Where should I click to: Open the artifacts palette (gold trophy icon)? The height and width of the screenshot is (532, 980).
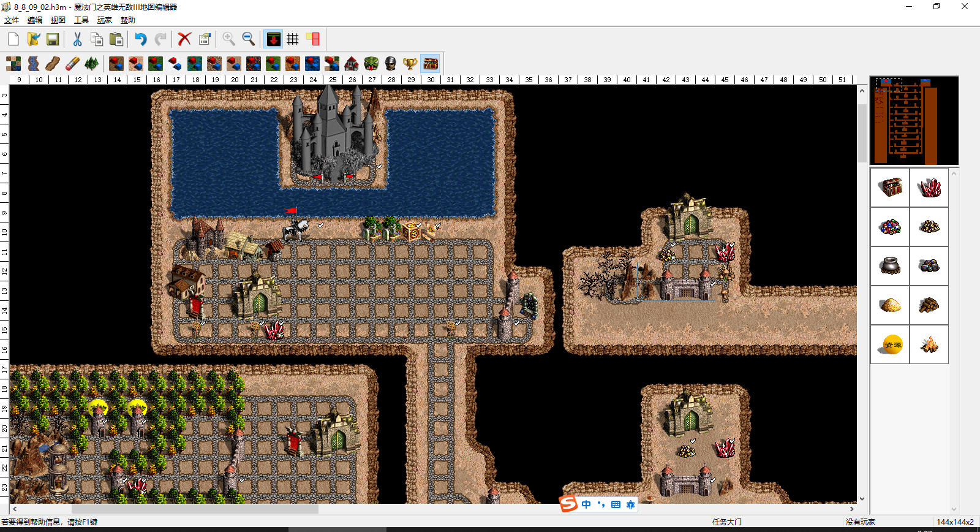410,63
